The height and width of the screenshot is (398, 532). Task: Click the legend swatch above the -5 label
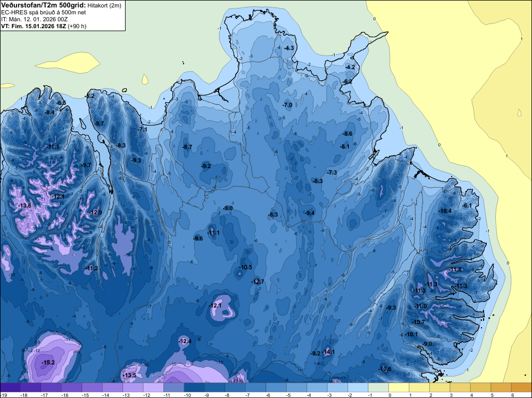(296, 387)
